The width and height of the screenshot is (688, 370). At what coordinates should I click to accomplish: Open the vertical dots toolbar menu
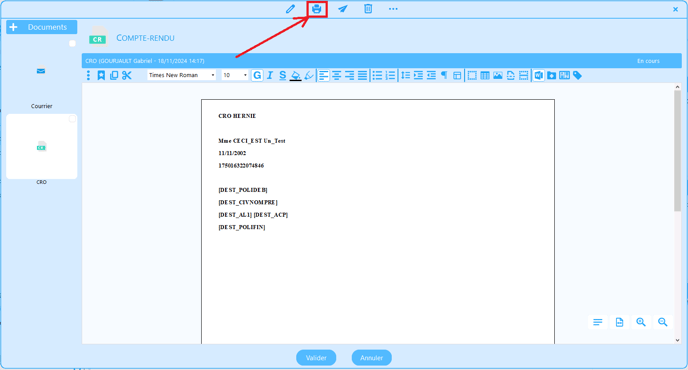[88, 75]
